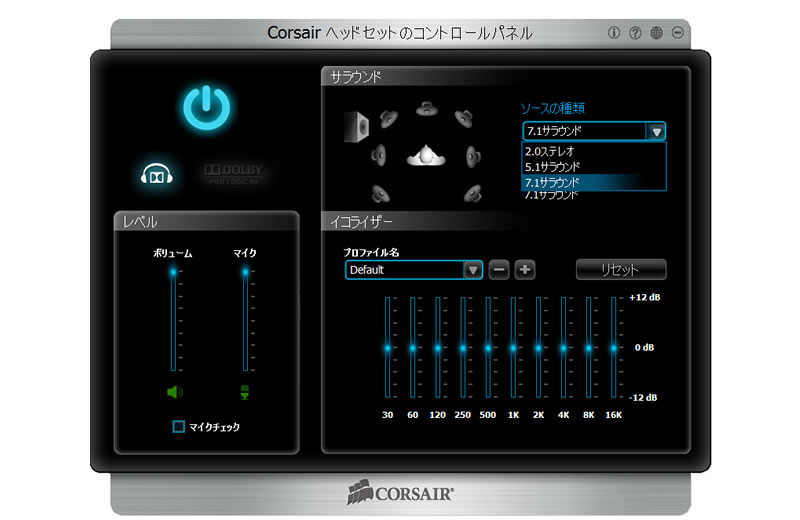Toggle Dolby Pro Logic IIx mode
The height and width of the screenshot is (520, 800).
pyautogui.click(x=234, y=174)
